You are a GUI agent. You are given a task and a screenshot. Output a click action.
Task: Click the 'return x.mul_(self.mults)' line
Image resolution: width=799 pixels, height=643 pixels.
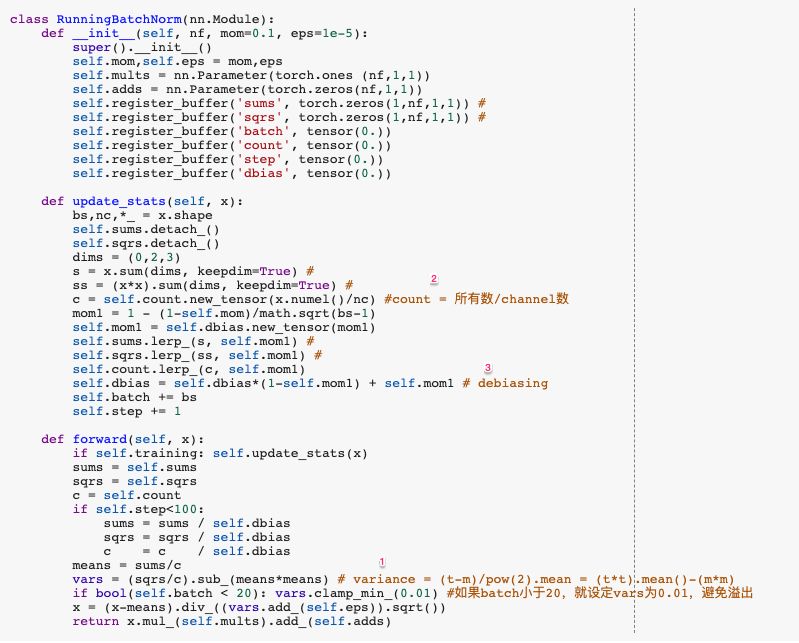(x=232, y=622)
